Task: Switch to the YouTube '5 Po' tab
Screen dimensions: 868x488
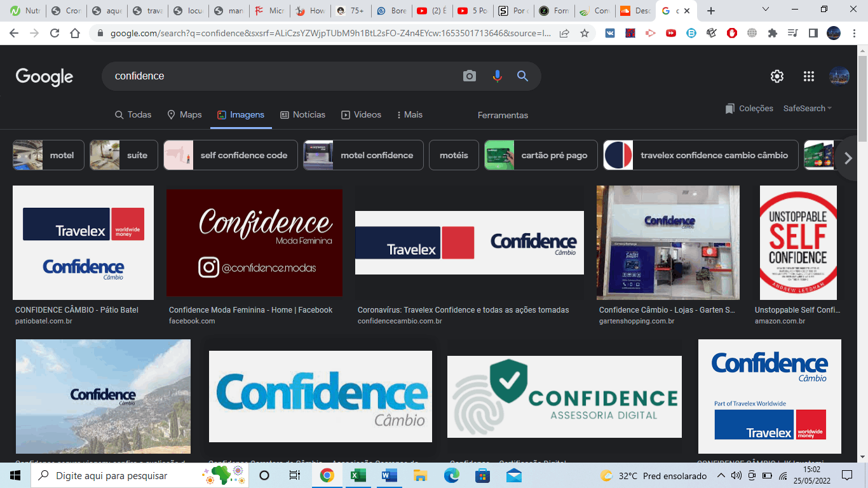Action: 471,11
